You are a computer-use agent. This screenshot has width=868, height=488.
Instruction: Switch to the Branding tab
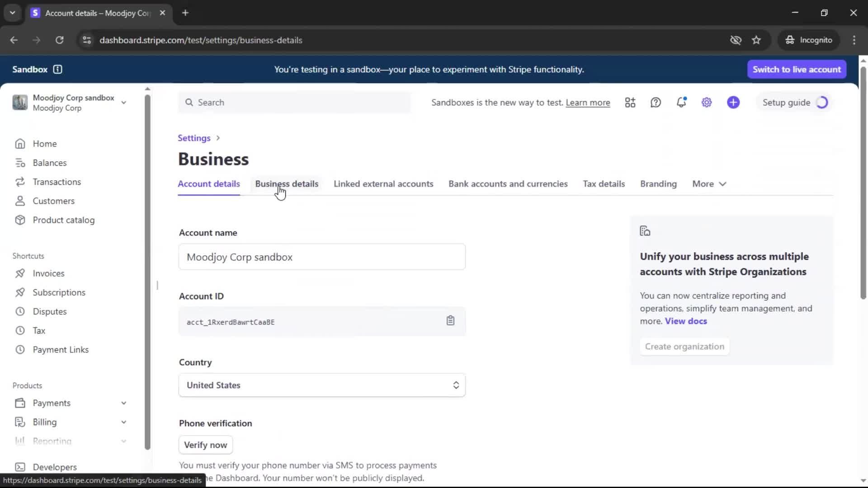[658, 184]
